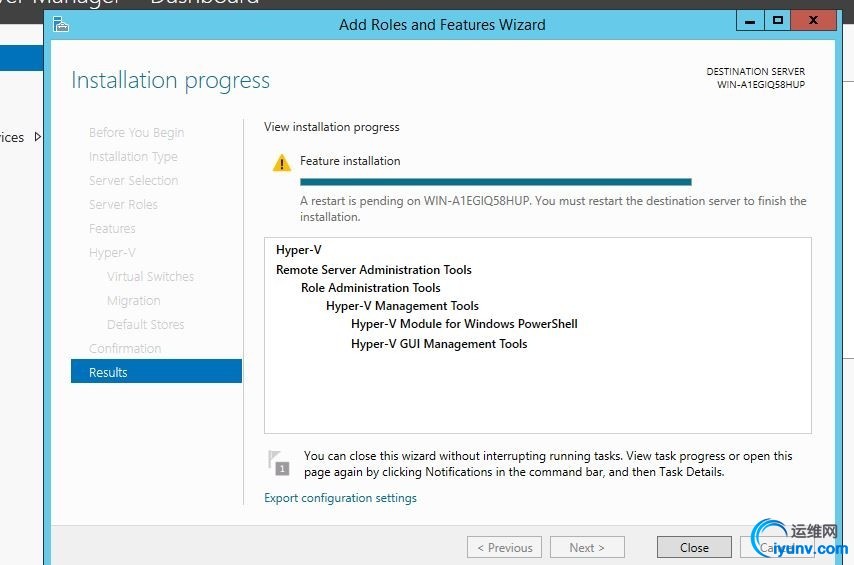Select the Default Stores step

[145, 324]
